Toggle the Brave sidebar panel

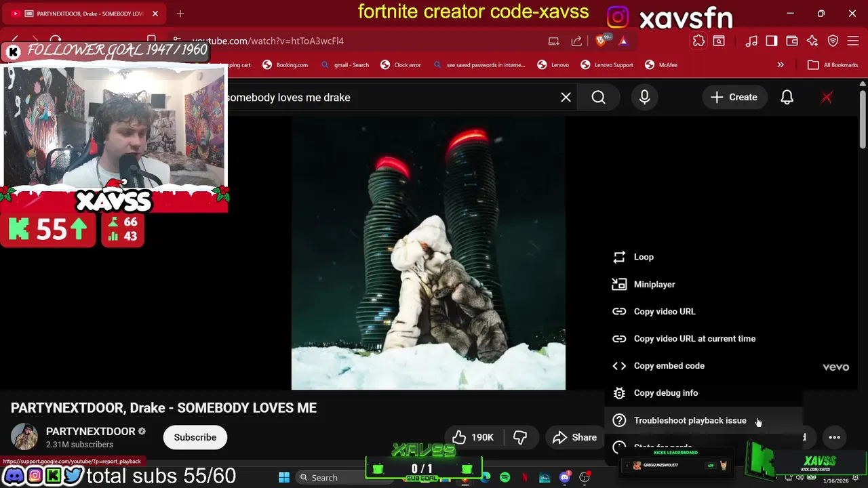[x=772, y=41]
